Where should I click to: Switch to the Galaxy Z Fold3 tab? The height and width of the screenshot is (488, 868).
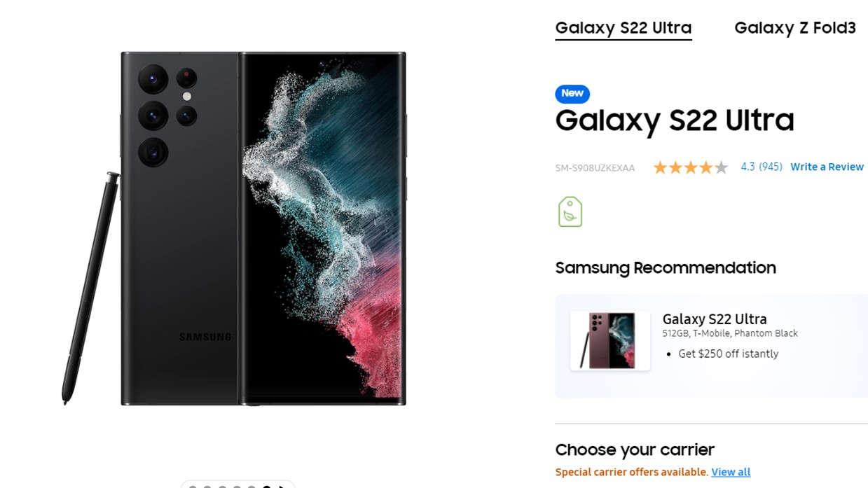pyautogui.click(x=794, y=28)
